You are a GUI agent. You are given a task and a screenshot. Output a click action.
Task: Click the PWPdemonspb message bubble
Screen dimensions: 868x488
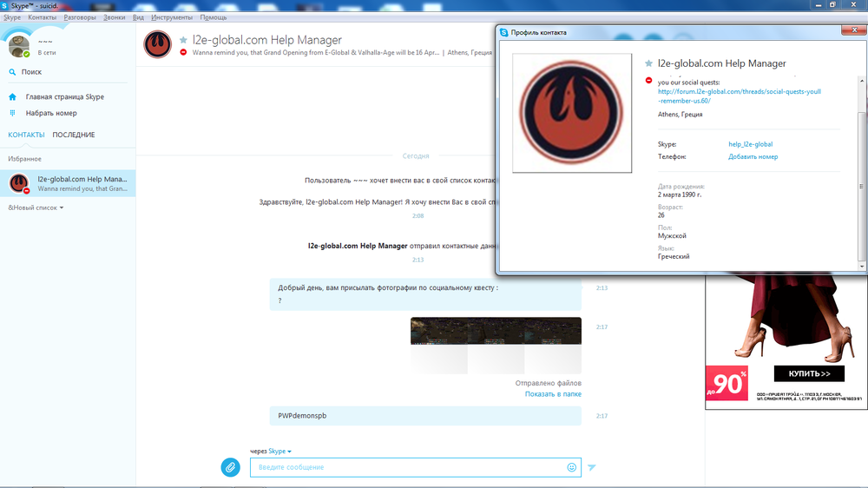click(x=425, y=416)
